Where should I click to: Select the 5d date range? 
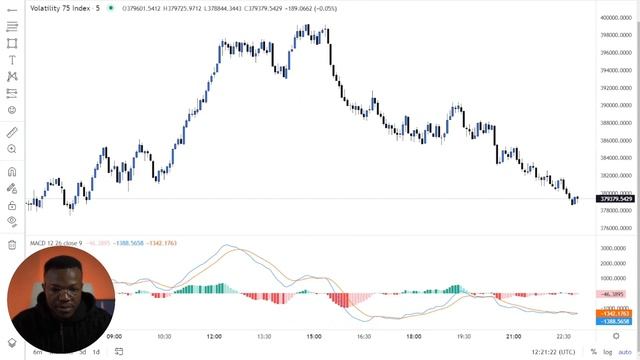82,352
